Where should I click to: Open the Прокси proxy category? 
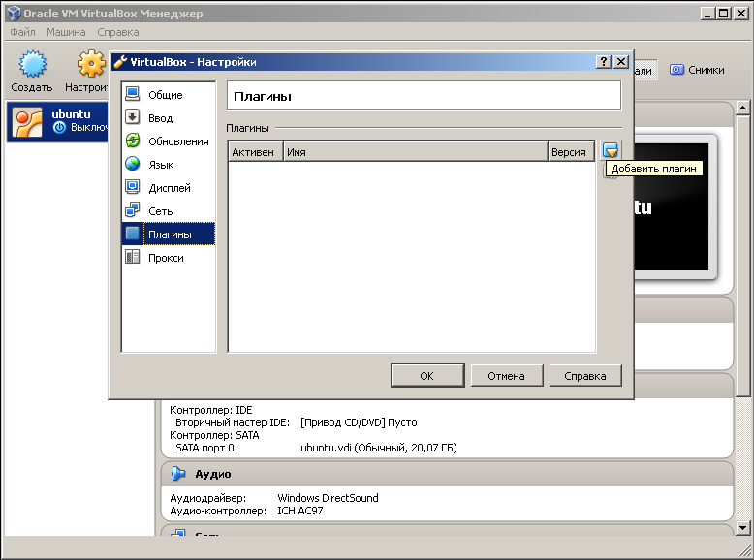coord(169,258)
